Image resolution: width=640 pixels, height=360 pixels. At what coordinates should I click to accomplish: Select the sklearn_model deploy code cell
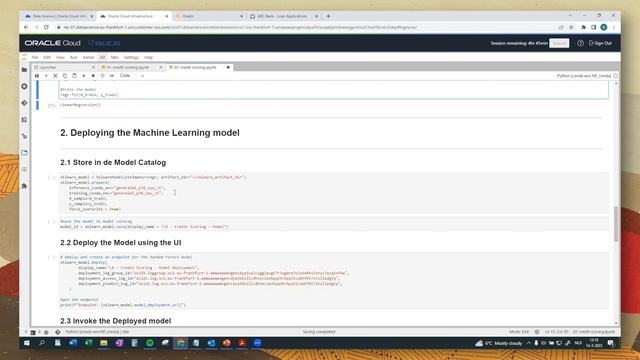tap(333, 281)
